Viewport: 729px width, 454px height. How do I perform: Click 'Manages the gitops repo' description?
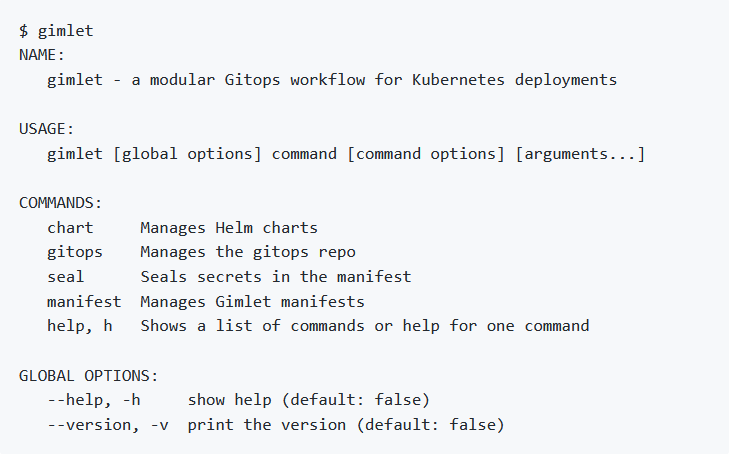248,252
